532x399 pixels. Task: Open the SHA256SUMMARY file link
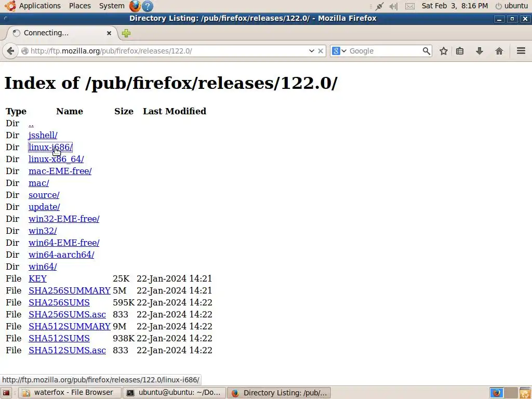(70, 291)
